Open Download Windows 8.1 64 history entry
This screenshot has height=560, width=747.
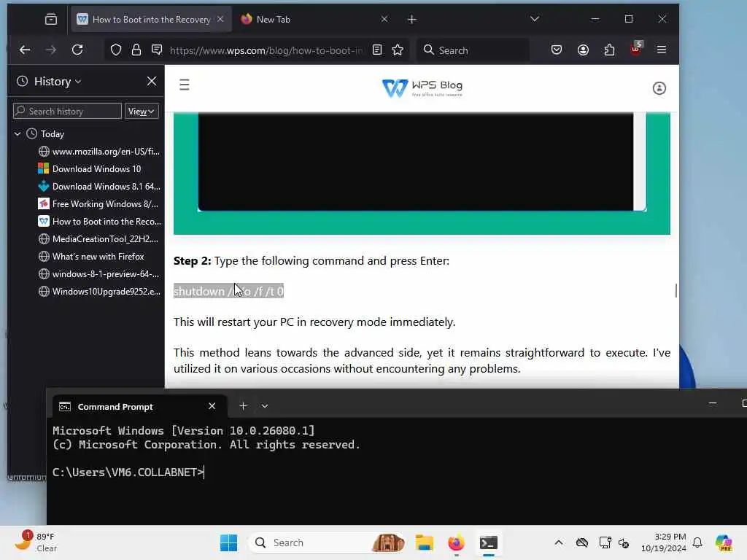99,187
